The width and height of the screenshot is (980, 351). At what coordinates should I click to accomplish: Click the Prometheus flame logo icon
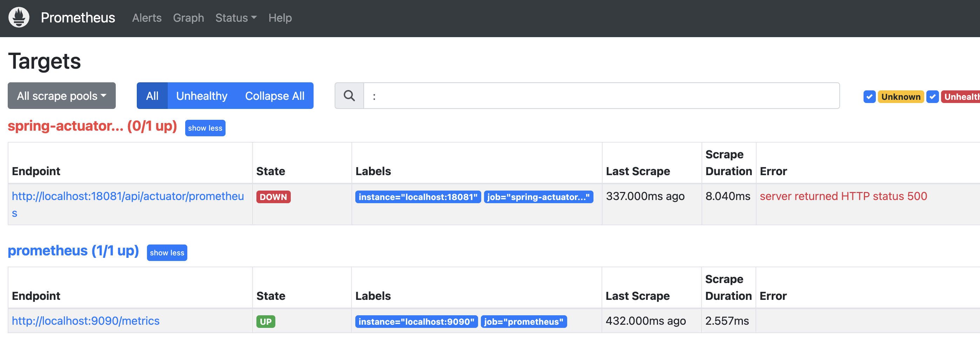[x=19, y=18]
